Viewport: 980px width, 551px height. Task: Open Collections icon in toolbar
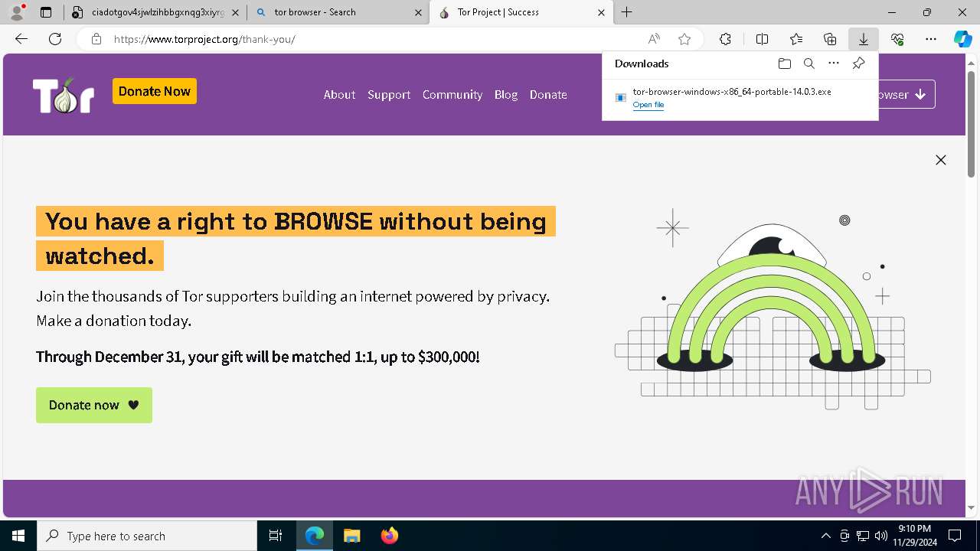[x=830, y=39]
